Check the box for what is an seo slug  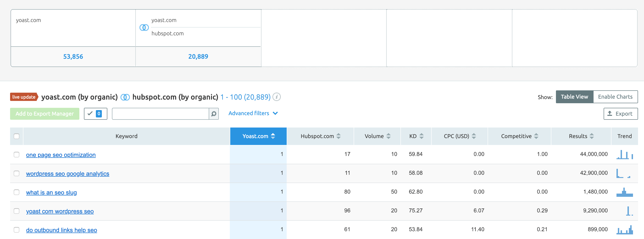pos(17,192)
